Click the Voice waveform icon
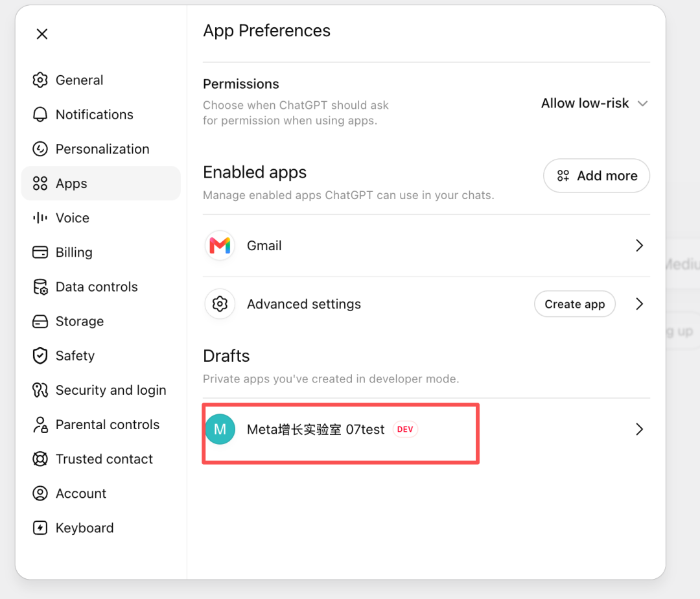 click(x=40, y=218)
